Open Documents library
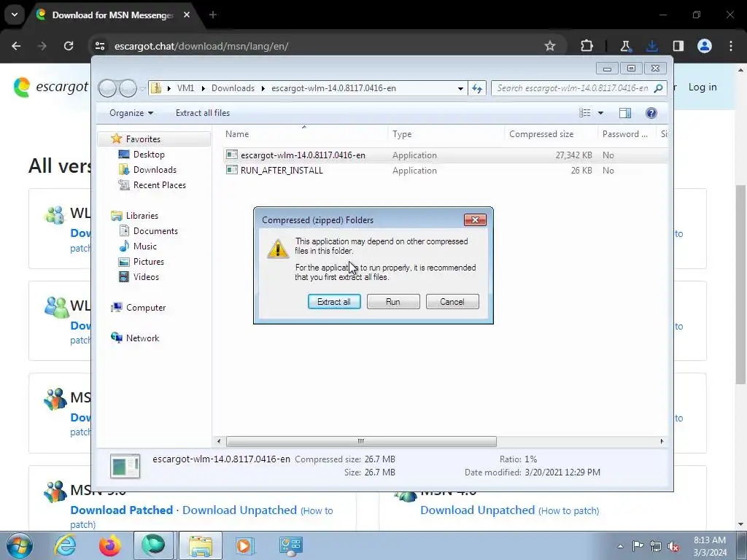Viewport: 747px width, 560px height. (155, 231)
